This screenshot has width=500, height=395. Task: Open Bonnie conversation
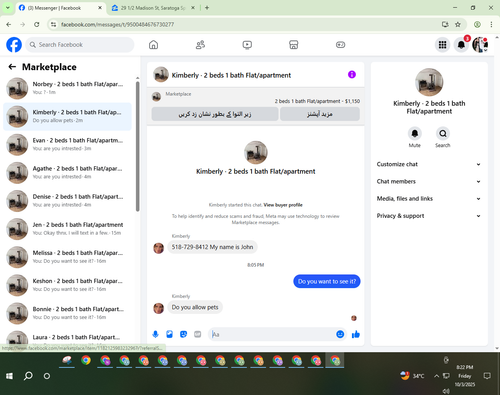(x=67, y=313)
